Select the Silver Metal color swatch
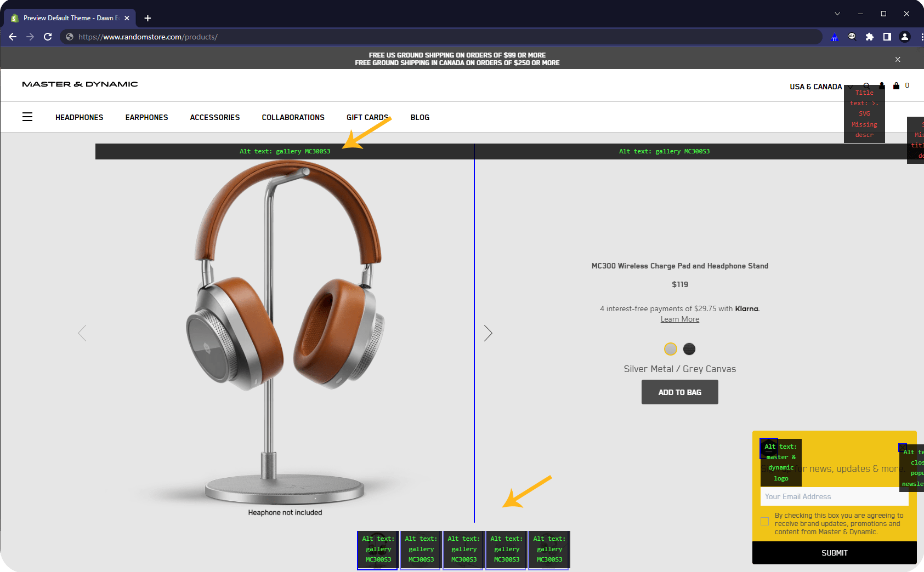 click(x=671, y=349)
